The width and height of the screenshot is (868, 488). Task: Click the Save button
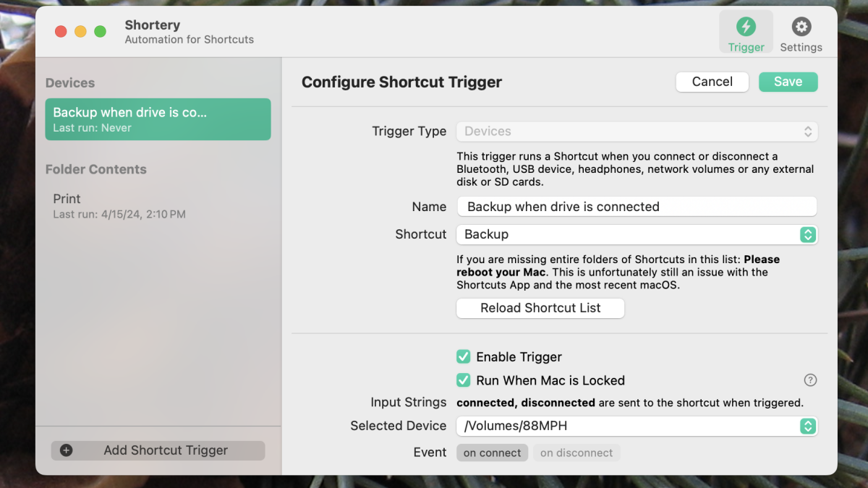(x=788, y=82)
